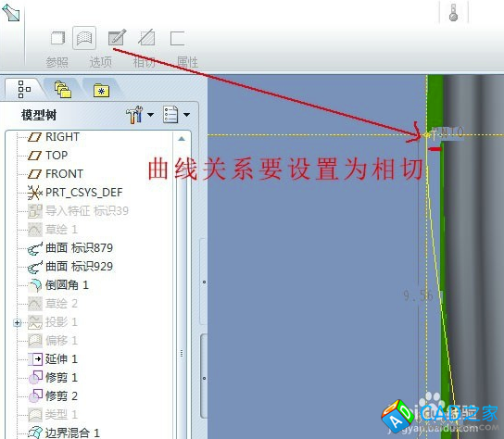Image resolution: width=504 pixels, height=439 pixels.
Task: Click the model tree scroll up arrow
Action: pyautogui.click(x=182, y=139)
